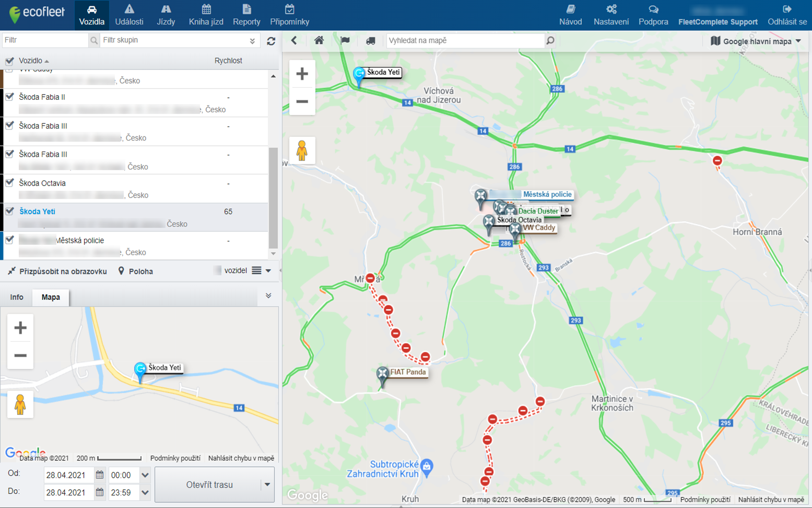Click the main map Street View pegman
The height and width of the screenshot is (508, 812).
coord(302,151)
